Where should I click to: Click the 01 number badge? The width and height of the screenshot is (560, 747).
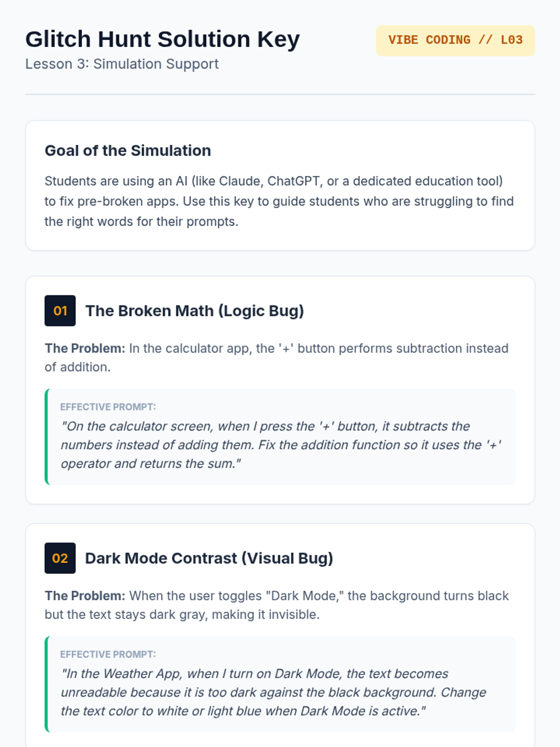point(60,310)
